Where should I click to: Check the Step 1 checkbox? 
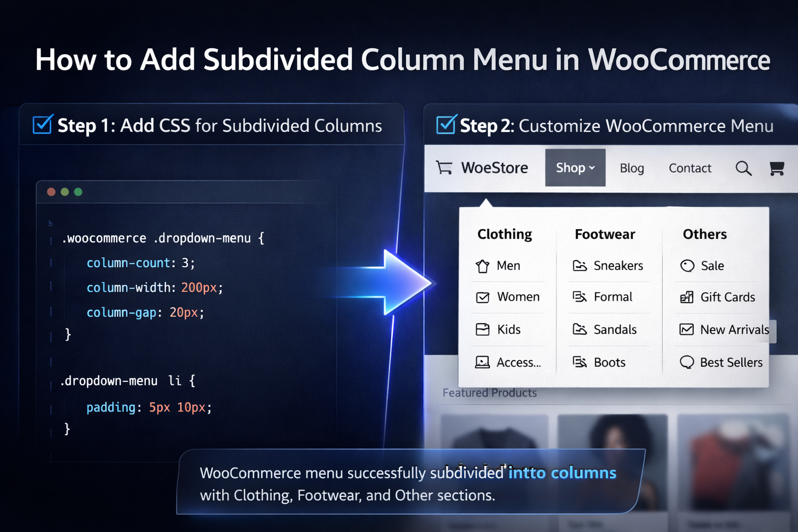pos(42,124)
